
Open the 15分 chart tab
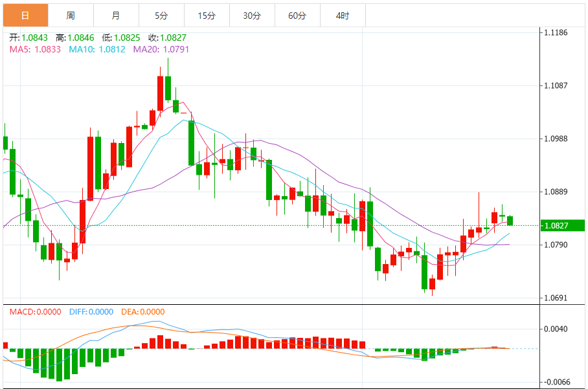pyautogui.click(x=207, y=16)
